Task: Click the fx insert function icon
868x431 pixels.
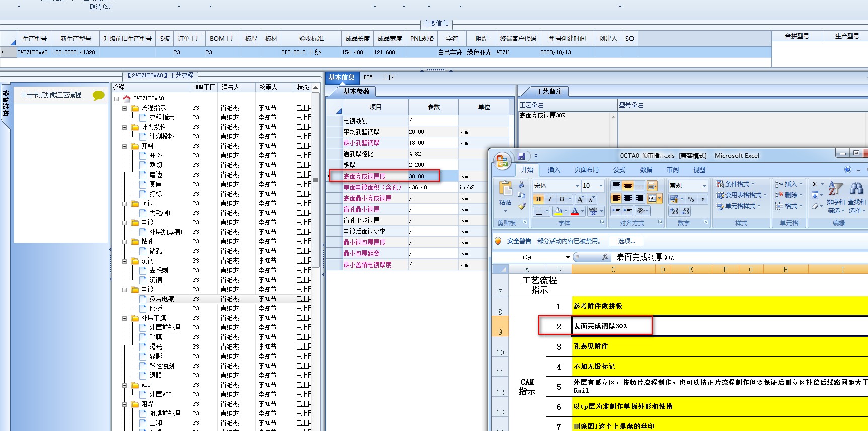Action: tap(605, 257)
